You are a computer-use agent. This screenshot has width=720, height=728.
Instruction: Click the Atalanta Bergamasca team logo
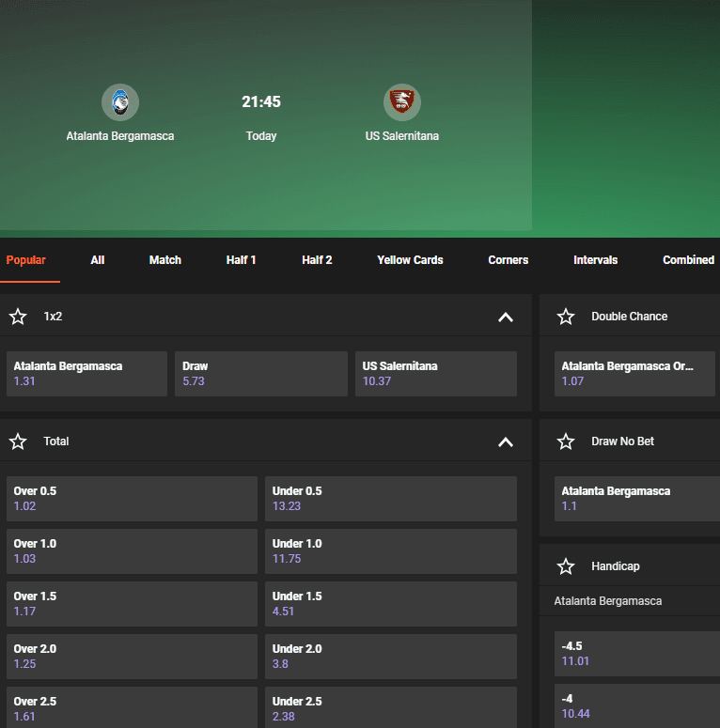120,102
